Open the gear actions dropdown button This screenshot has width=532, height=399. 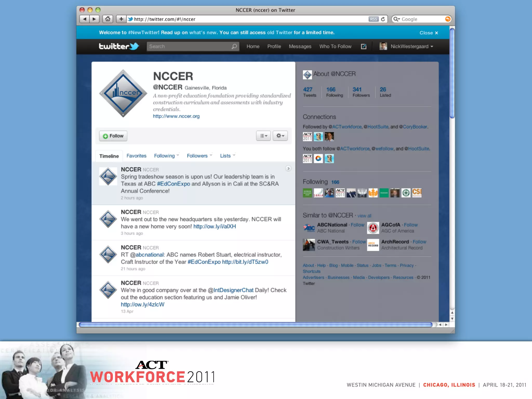[280, 136]
